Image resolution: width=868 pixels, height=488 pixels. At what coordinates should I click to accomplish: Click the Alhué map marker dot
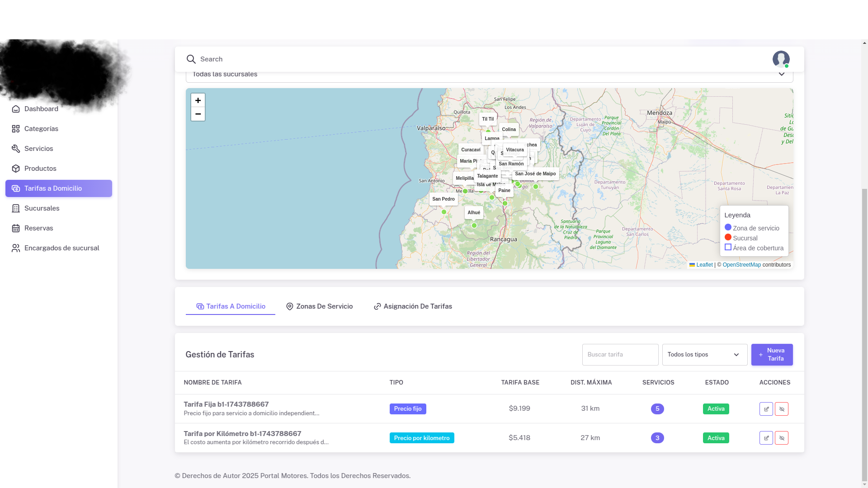tap(474, 225)
